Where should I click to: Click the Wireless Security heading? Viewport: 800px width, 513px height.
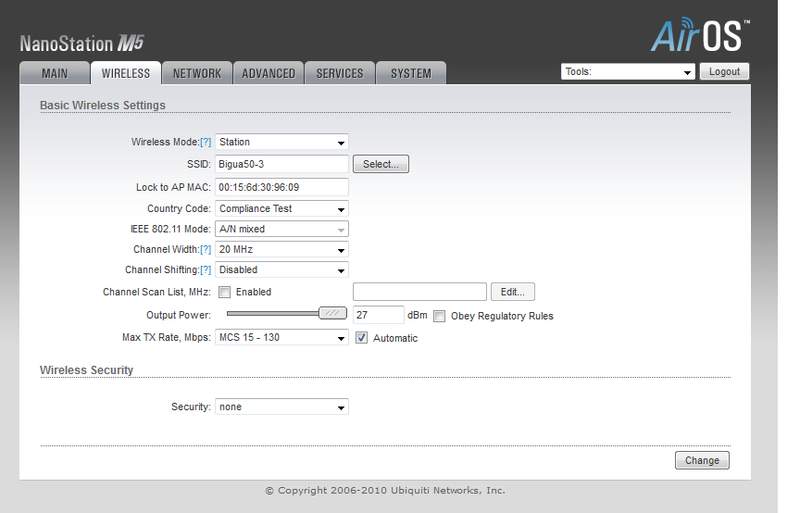86,370
